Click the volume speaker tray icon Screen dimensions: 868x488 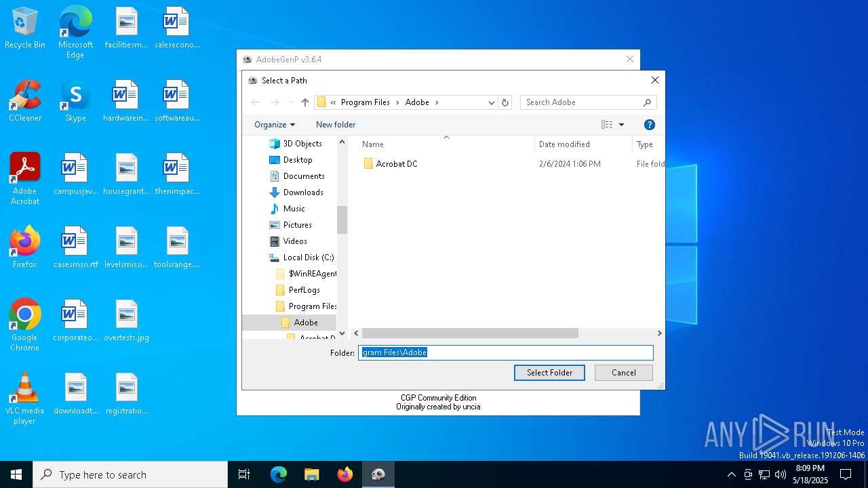click(x=780, y=474)
